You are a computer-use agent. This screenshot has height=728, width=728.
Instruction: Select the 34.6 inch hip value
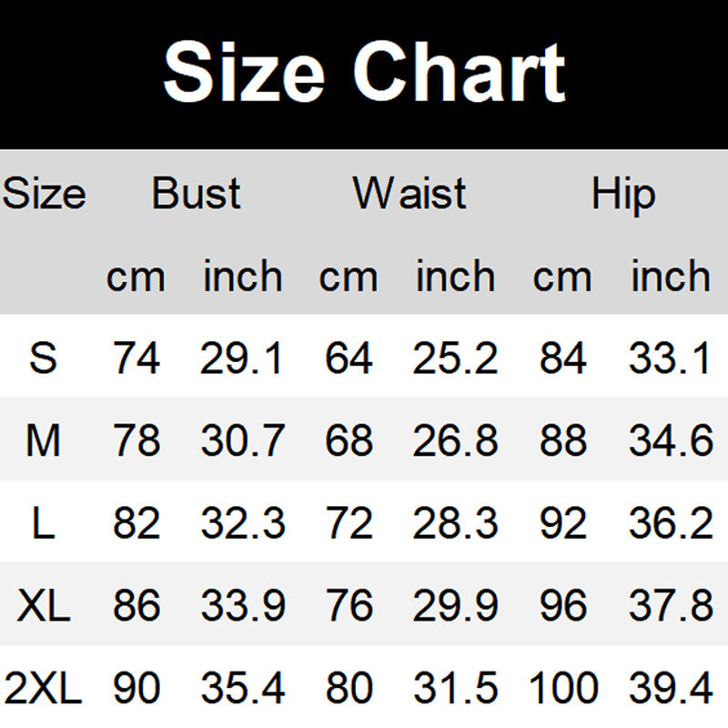pyautogui.click(x=670, y=440)
